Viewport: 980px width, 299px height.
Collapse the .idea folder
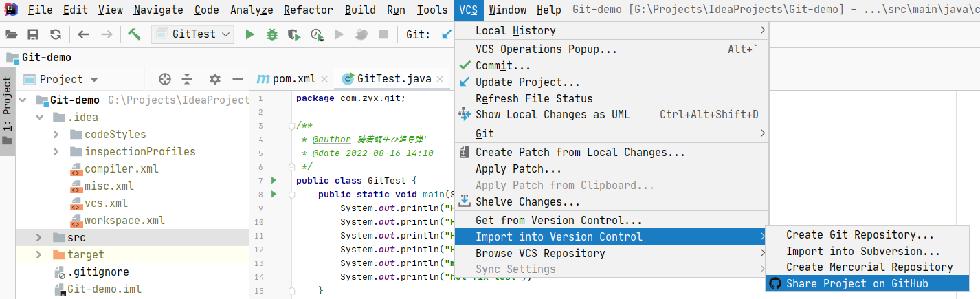(x=39, y=117)
